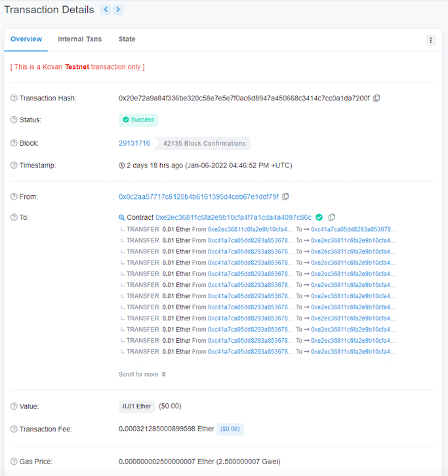Go to next transaction arrow

[117, 10]
